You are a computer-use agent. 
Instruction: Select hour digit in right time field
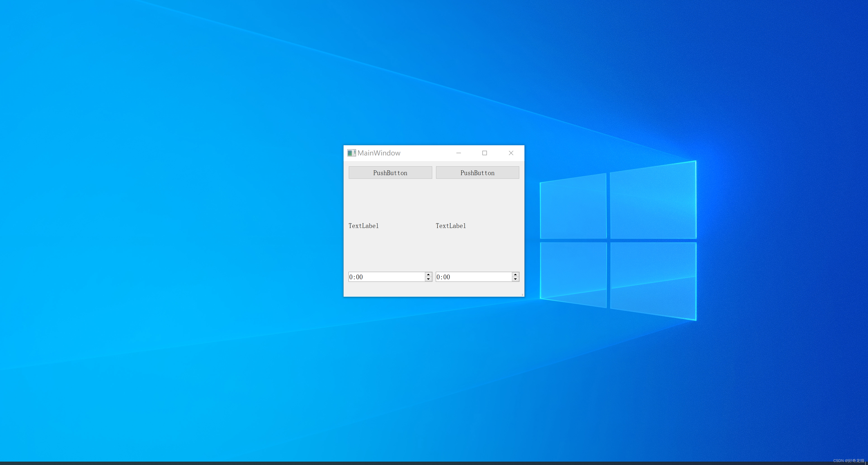point(438,277)
